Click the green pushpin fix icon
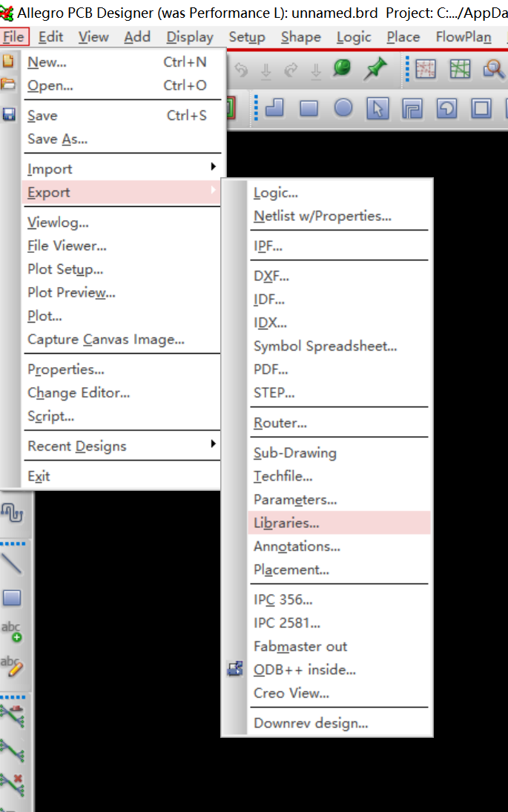 375,68
